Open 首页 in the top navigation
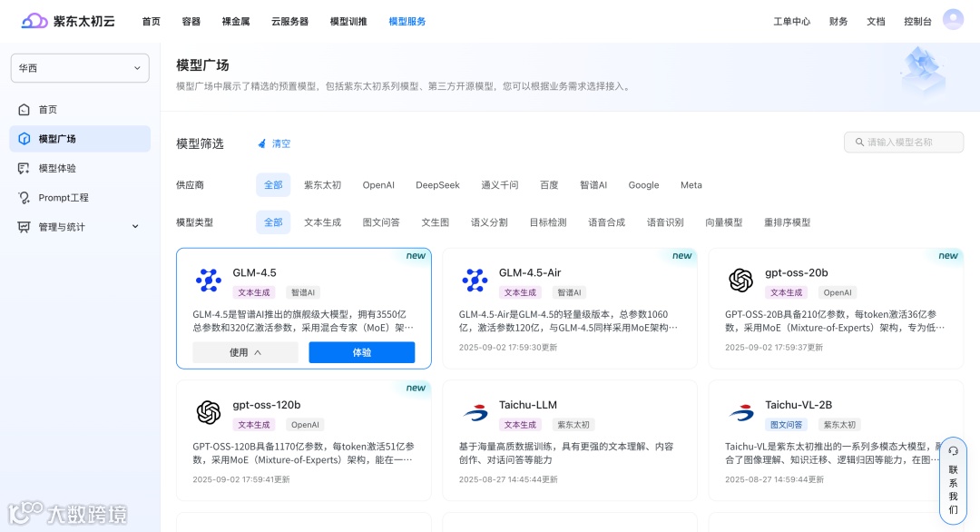 point(152,21)
